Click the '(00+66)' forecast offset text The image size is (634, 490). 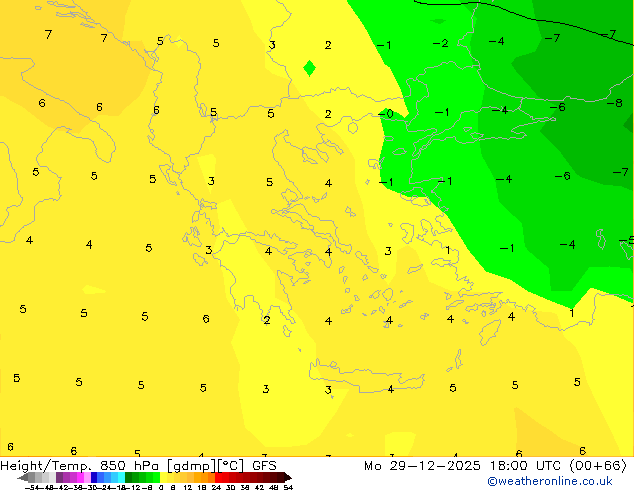click(598, 466)
